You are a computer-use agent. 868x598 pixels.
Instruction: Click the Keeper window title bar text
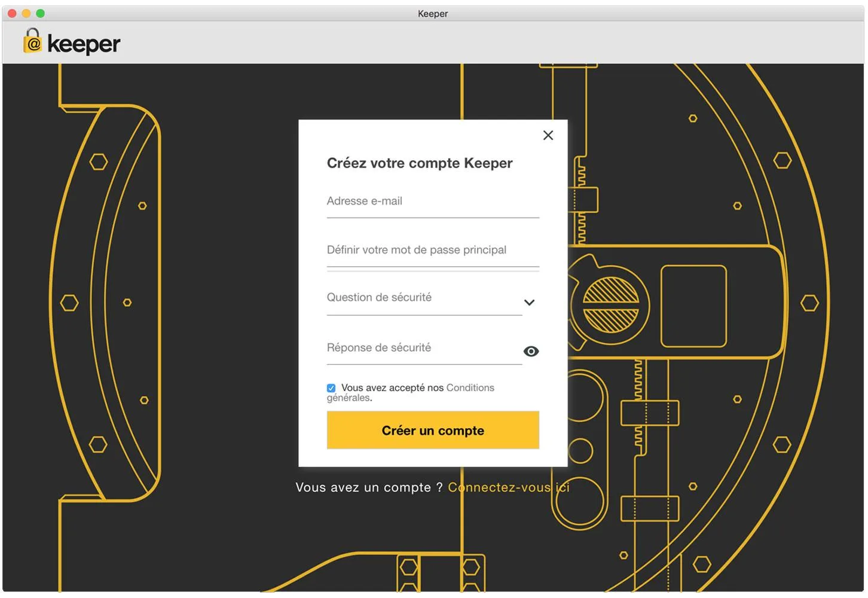tap(433, 14)
